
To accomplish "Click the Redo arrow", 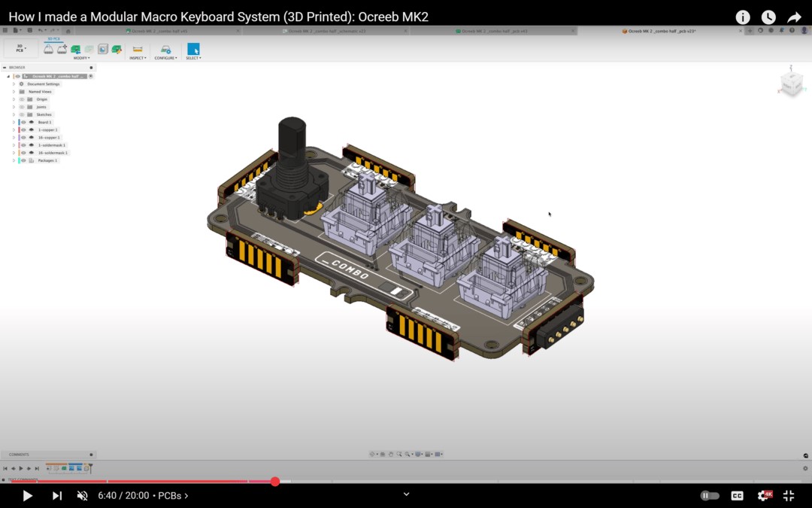I will (x=53, y=31).
